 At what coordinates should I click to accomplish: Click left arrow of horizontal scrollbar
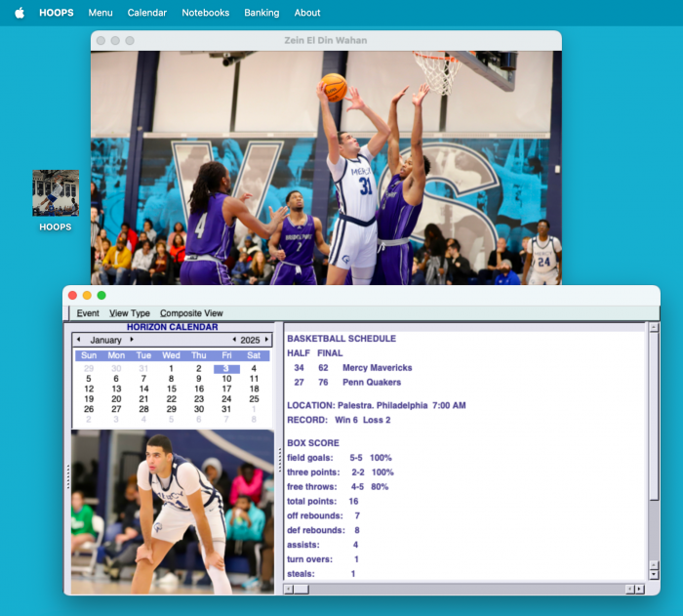click(x=289, y=589)
